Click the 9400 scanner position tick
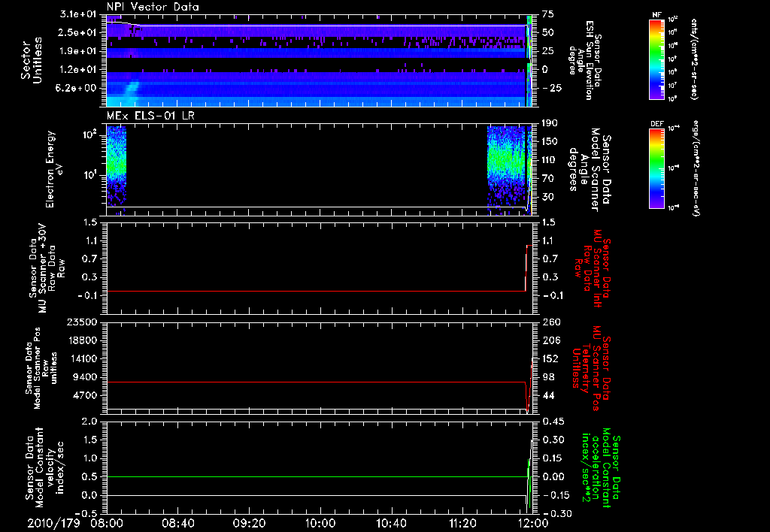Image resolution: width=770 pixels, height=532 pixels. (x=84, y=377)
